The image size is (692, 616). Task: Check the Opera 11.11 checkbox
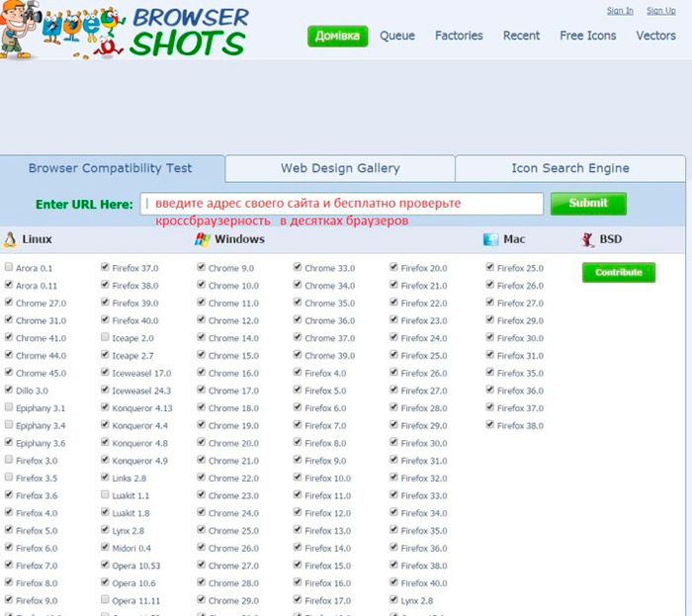pos(105,599)
